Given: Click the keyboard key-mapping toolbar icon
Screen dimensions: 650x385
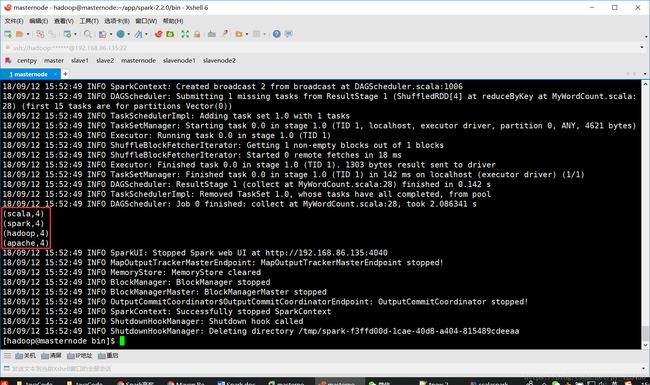Looking at the screenshot, I should click(x=212, y=34).
